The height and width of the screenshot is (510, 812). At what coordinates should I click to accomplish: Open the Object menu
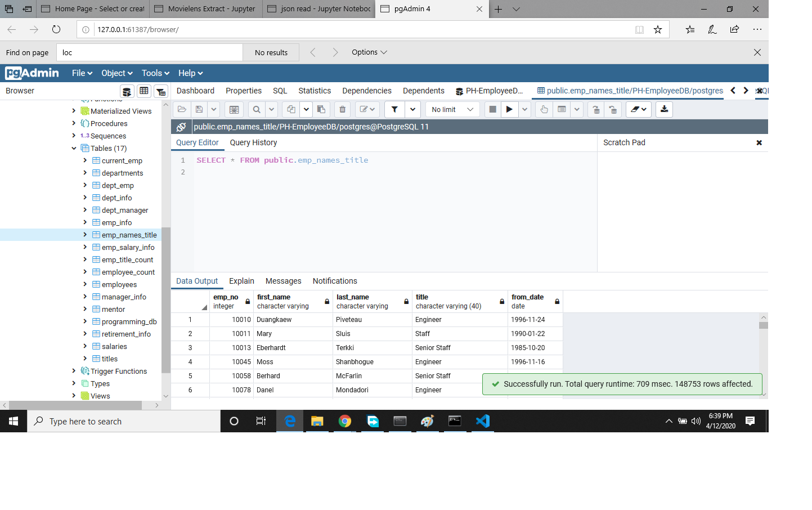pyautogui.click(x=117, y=73)
